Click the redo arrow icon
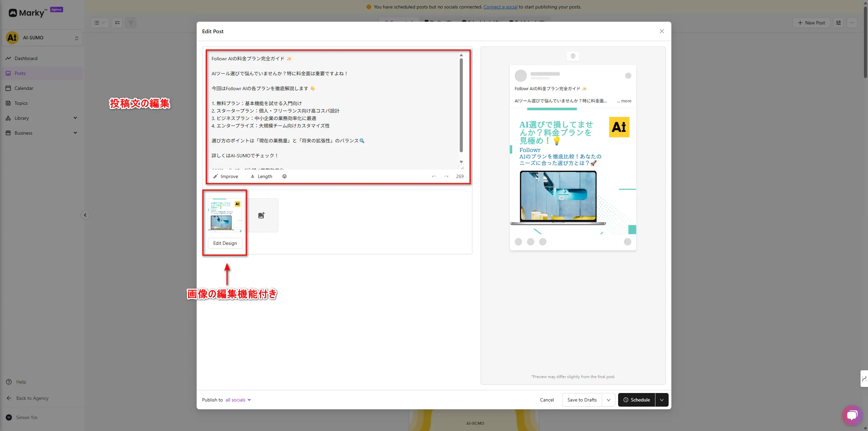The width and height of the screenshot is (868, 431). click(446, 176)
